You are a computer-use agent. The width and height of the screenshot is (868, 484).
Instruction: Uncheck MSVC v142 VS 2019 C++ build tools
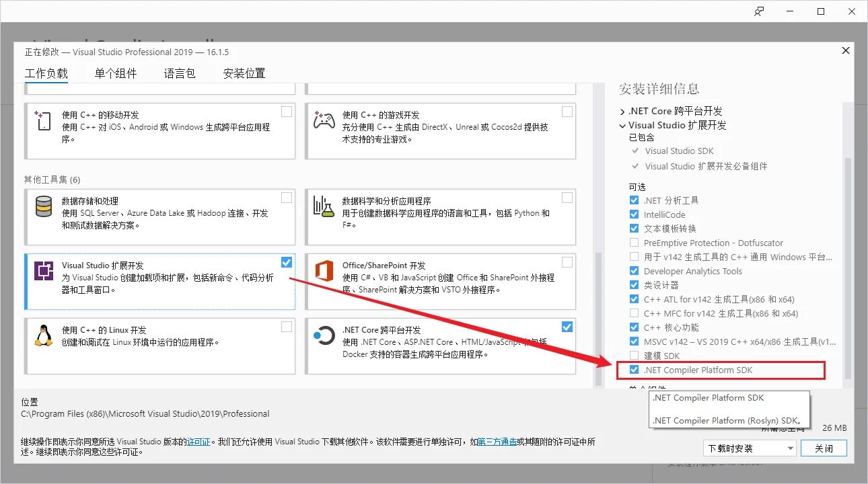click(x=634, y=341)
